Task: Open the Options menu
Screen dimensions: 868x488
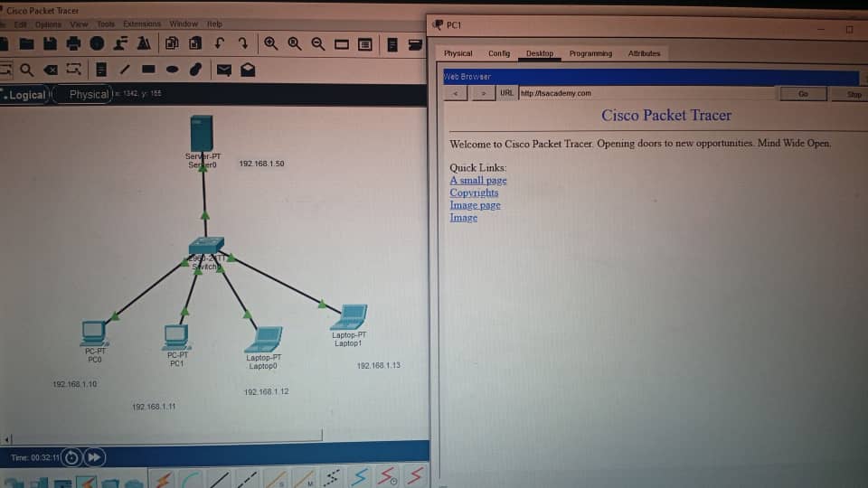Action: click(48, 25)
